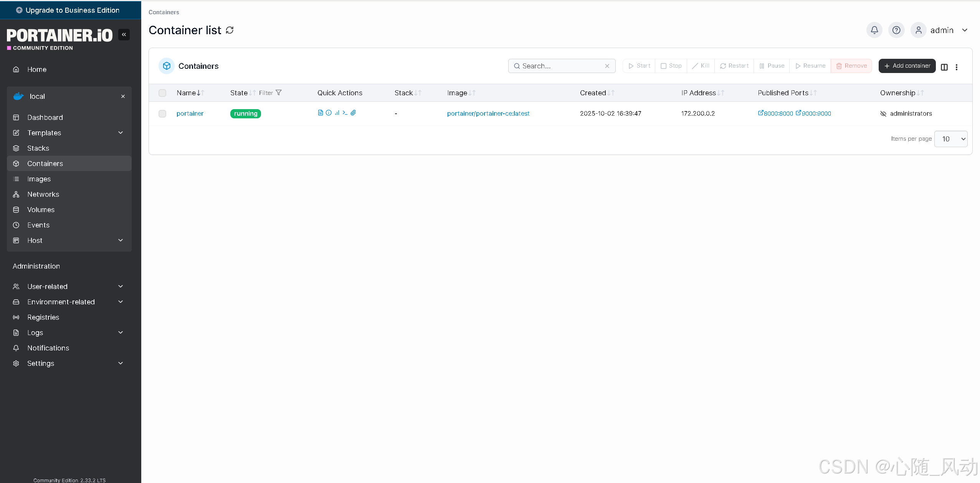The image size is (980, 483).
Task: Select the portainer row checkbox
Action: (162, 113)
